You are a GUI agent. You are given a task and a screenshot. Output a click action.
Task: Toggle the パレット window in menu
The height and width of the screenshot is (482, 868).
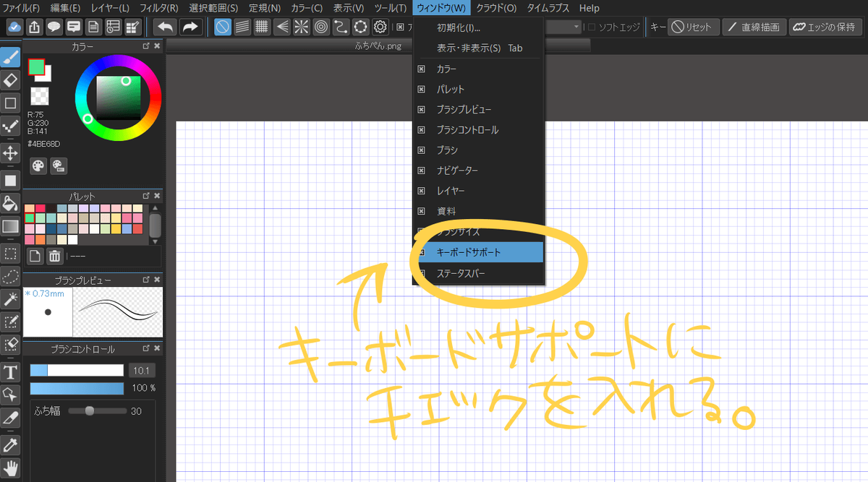(x=478, y=89)
